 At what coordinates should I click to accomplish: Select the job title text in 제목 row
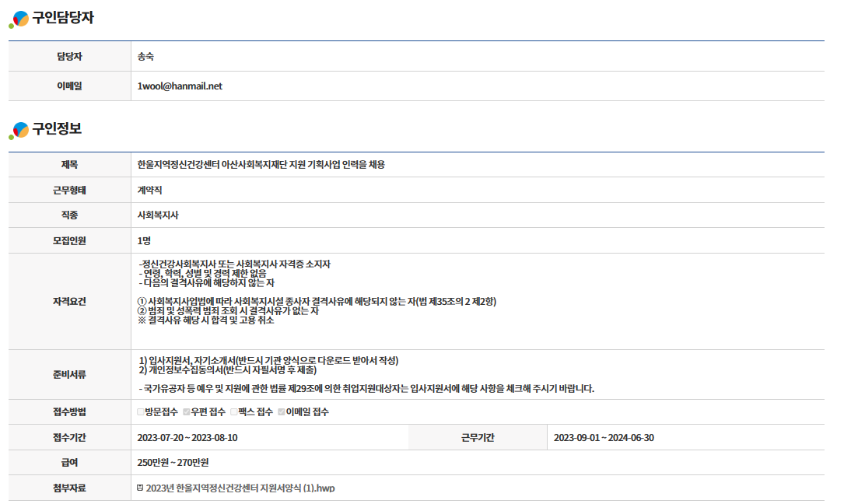(261, 165)
